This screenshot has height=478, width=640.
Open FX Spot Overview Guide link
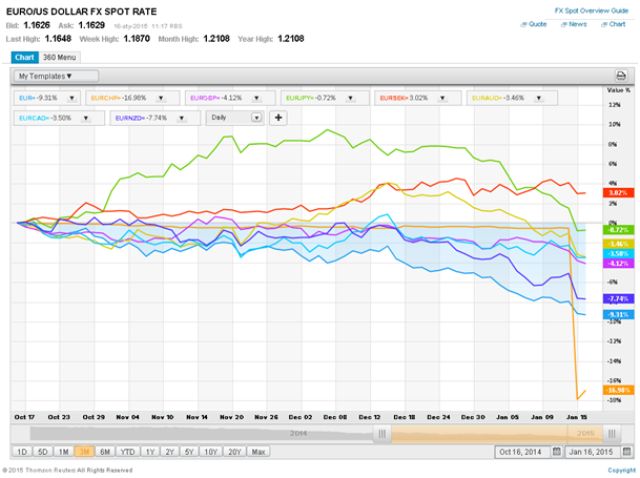(591, 11)
